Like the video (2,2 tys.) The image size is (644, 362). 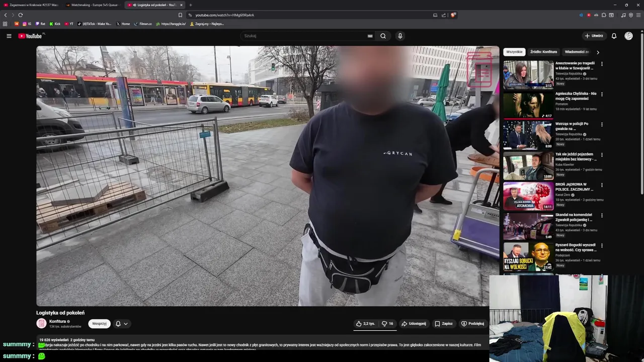[365, 324]
